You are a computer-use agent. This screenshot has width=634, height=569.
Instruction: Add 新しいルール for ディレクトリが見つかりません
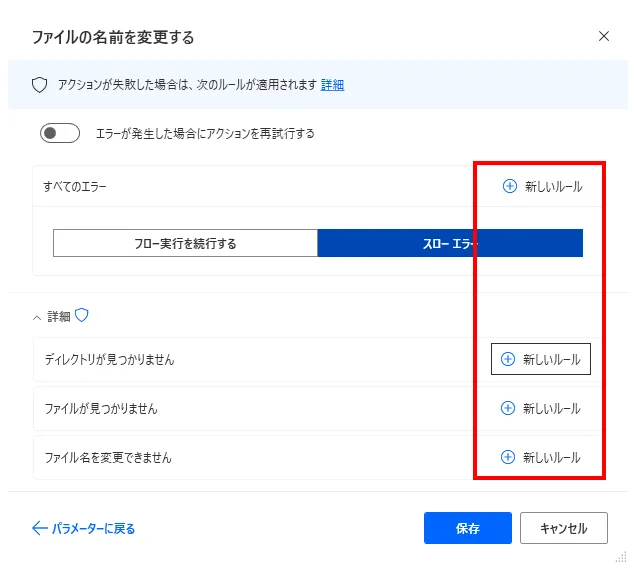(x=540, y=359)
